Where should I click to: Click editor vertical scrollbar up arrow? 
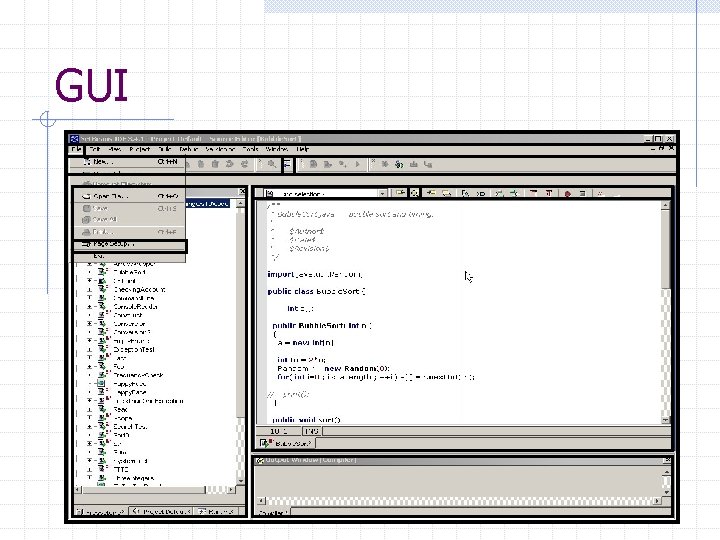665,206
